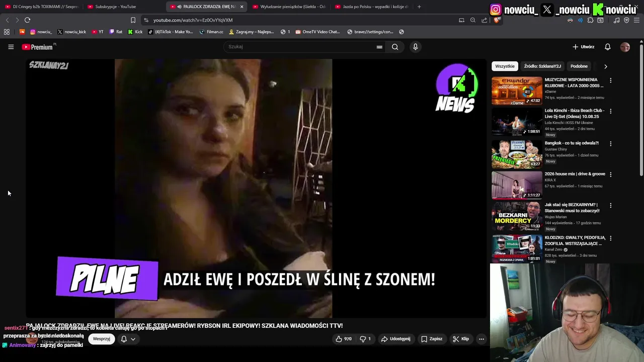Open the share page icon in address bar
The width and height of the screenshot is (644, 362).
point(484,20)
